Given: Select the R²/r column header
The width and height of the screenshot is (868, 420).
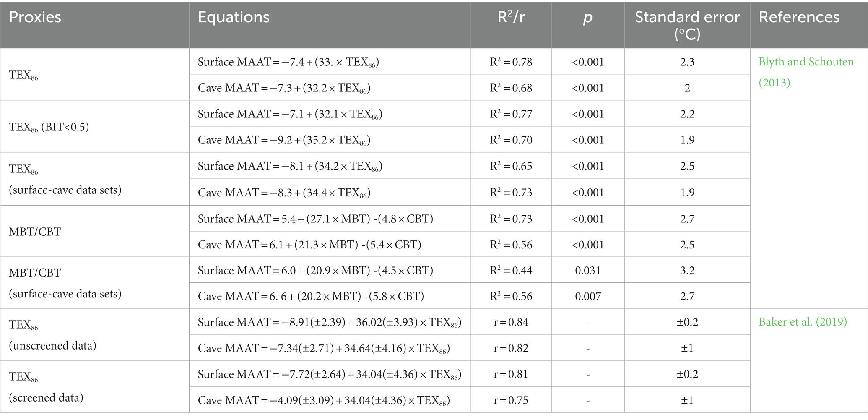Looking at the screenshot, I should pos(511,17).
